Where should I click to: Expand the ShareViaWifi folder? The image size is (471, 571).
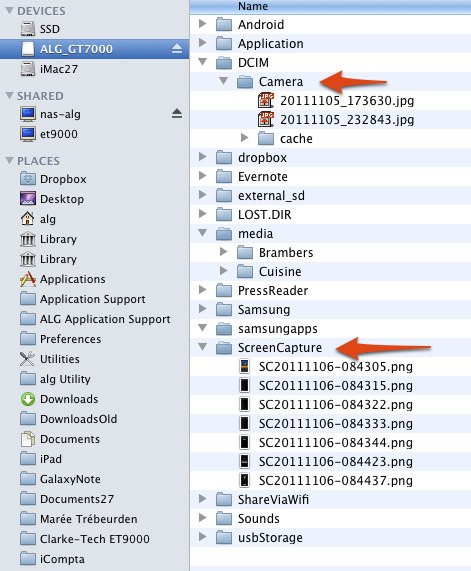(203, 499)
